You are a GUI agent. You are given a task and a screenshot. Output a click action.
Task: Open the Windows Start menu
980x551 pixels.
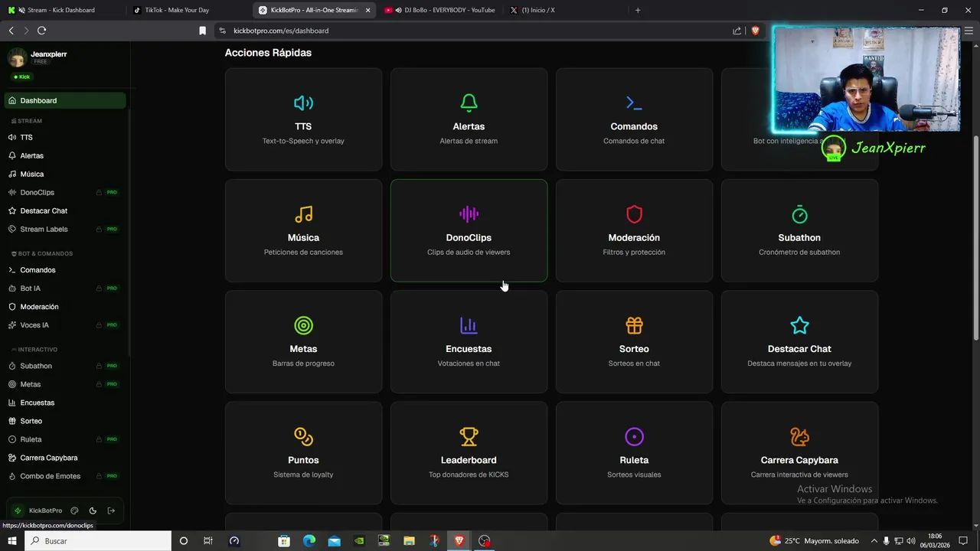[x=11, y=541]
